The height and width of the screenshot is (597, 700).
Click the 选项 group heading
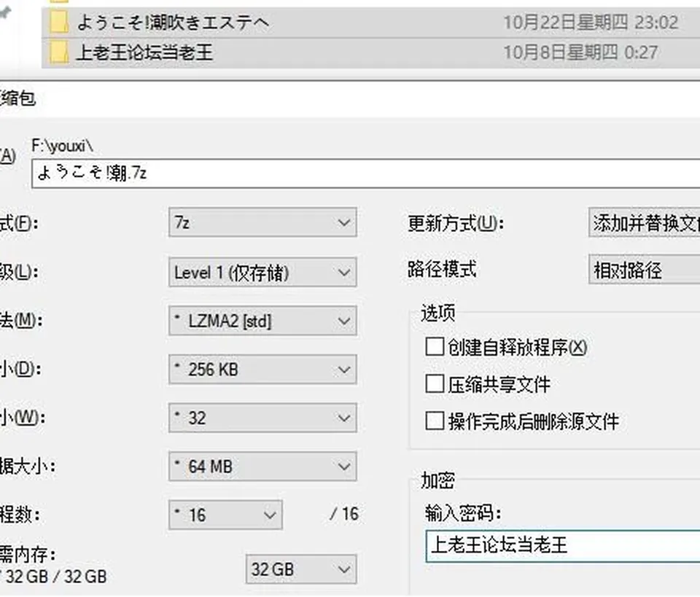point(438,313)
